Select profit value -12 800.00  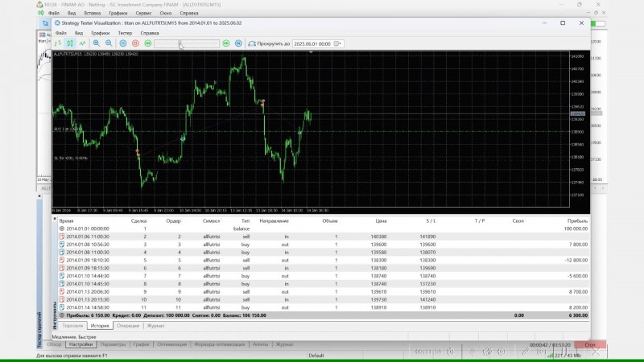pyautogui.click(x=577, y=260)
